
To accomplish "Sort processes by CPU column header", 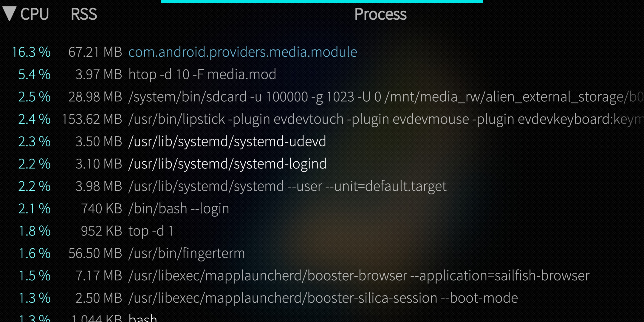I will (34, 14).
